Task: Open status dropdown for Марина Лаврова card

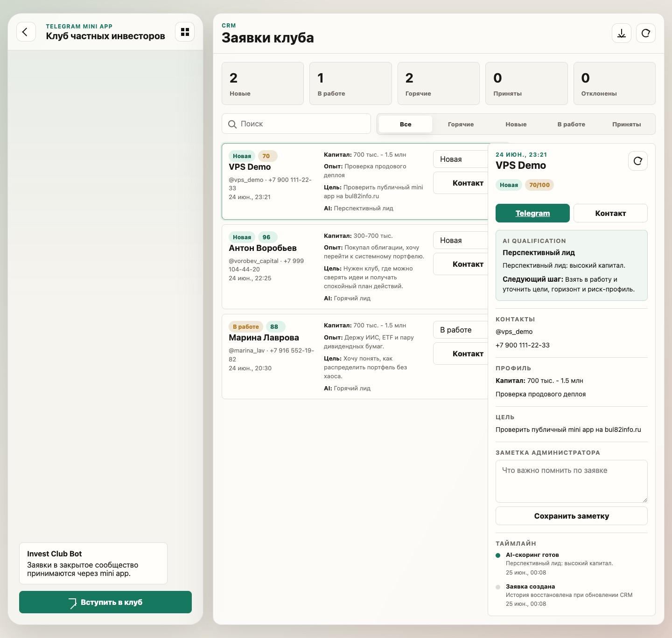Action: point(461,330)
